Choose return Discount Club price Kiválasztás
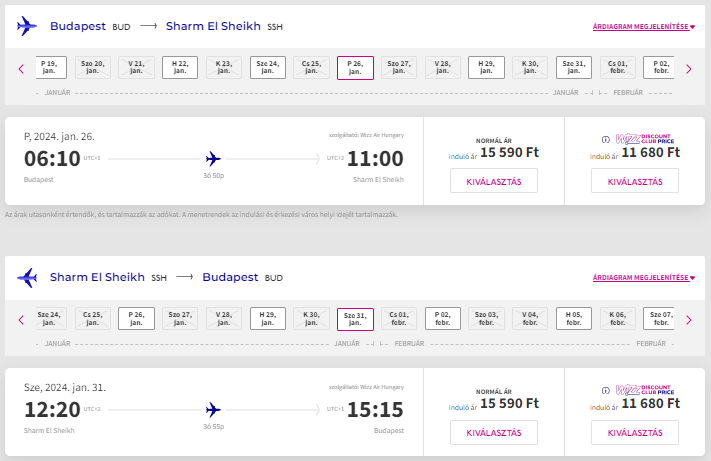Viewport: 711px width, 461px height. (635, 432)
